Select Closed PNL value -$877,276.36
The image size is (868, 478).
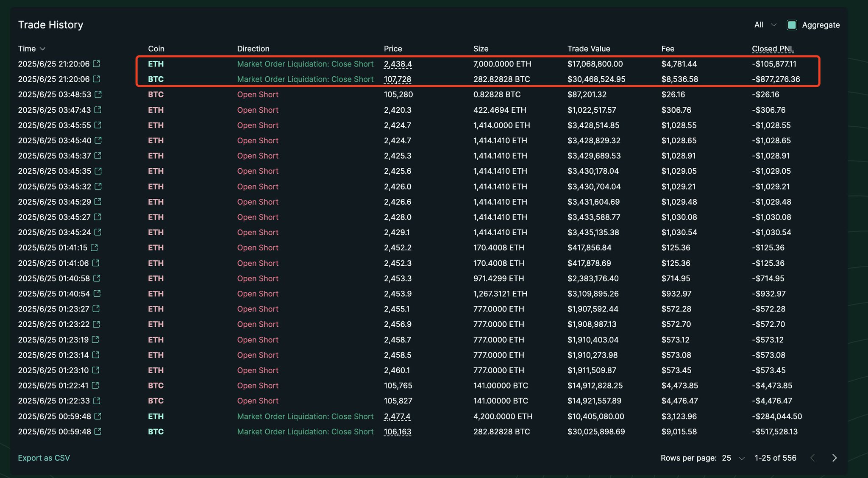[776, 79]
